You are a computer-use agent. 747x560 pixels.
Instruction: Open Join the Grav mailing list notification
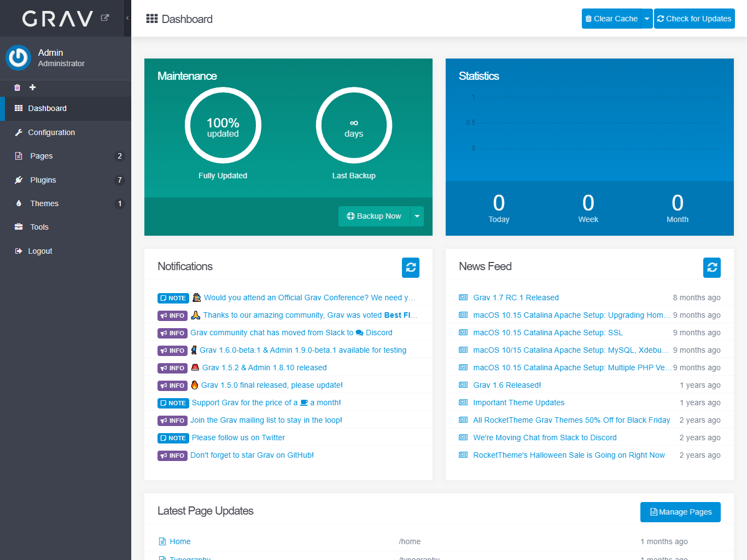point(266,420)
